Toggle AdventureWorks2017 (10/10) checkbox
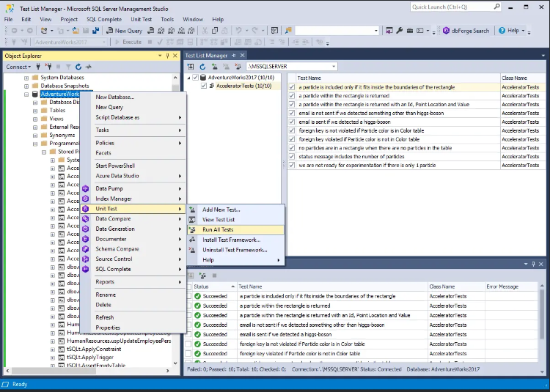The height and width of the screenshot is (392, 550). [196, 78]
